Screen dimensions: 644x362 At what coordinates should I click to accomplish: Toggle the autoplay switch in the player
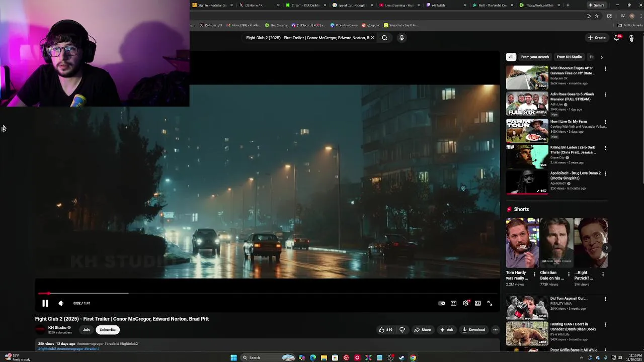441,303
